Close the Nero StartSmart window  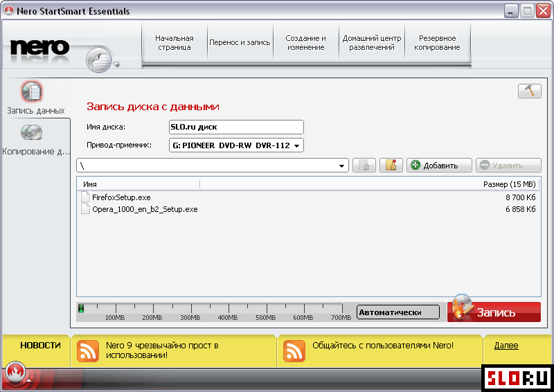(x=543, y=11)
